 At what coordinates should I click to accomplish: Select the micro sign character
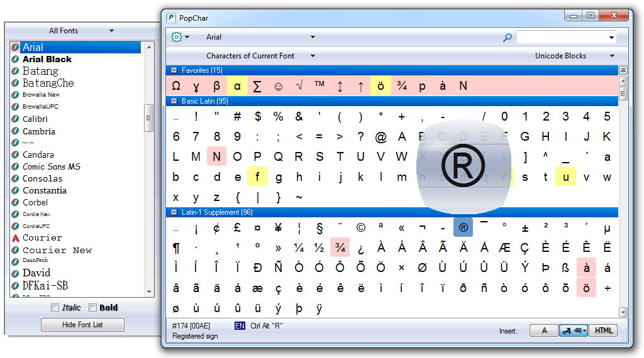click(607, 229)
